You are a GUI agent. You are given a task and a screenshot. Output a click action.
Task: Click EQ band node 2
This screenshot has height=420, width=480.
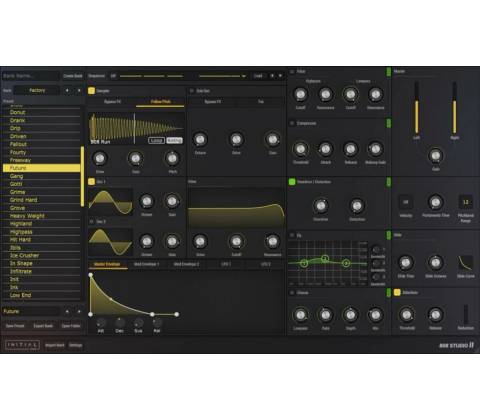(x=325, y=258)
